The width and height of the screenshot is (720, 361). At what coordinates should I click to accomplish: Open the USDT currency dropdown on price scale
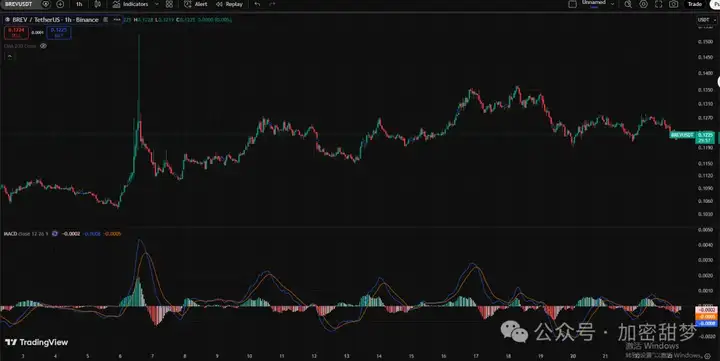[x=706, y=20]
